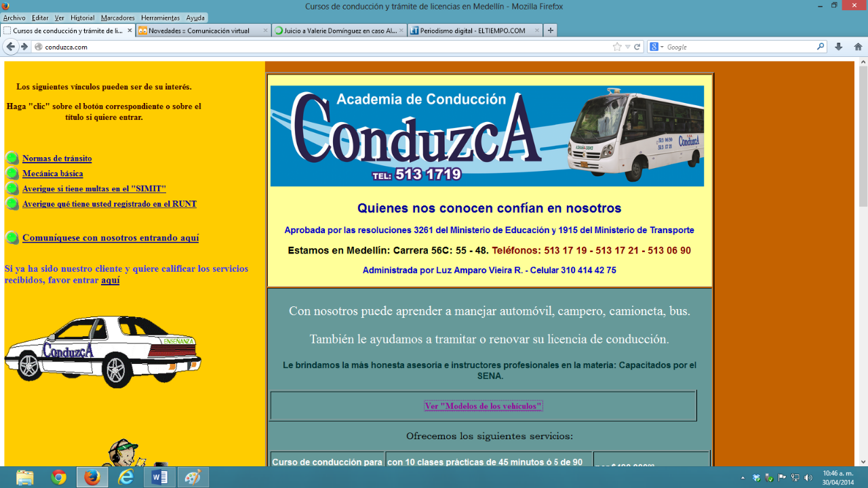Click the browser Back arrow button

(11, 47)
